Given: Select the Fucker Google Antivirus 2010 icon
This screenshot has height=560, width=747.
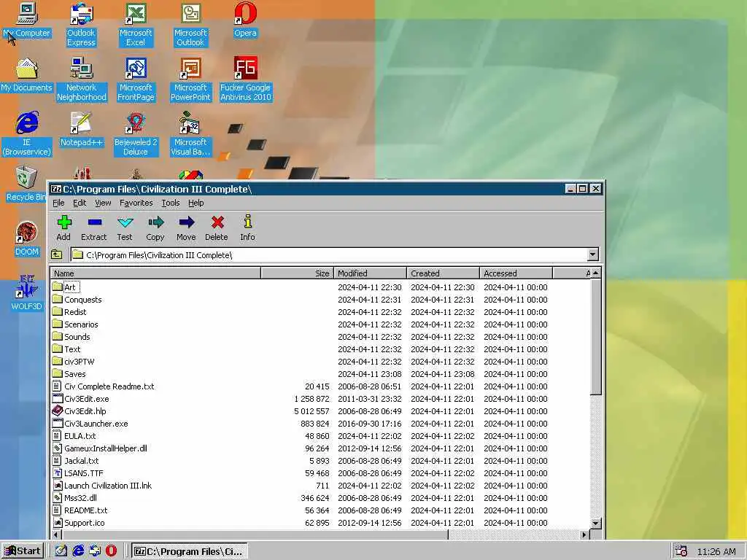Looking at the screenshot, I should click(x=245, y=79).
